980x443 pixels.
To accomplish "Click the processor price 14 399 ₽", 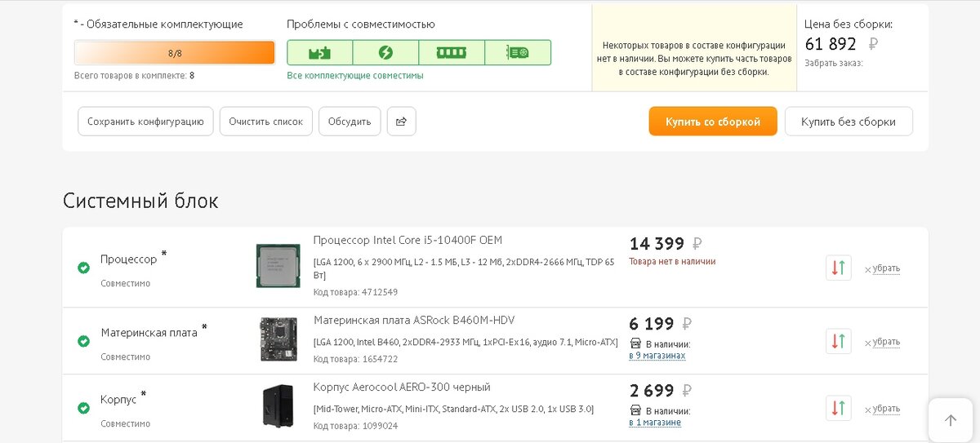I will click(666, 243).
